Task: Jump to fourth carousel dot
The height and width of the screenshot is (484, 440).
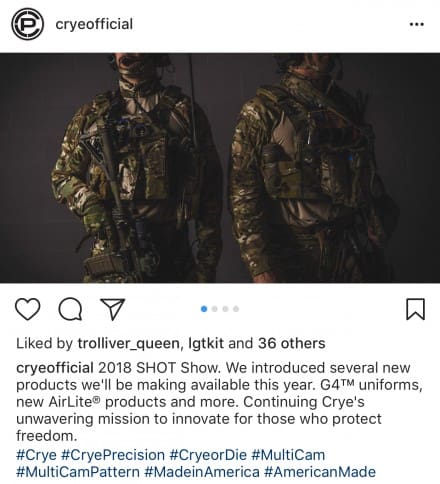Action: click(x=236, y=309)
